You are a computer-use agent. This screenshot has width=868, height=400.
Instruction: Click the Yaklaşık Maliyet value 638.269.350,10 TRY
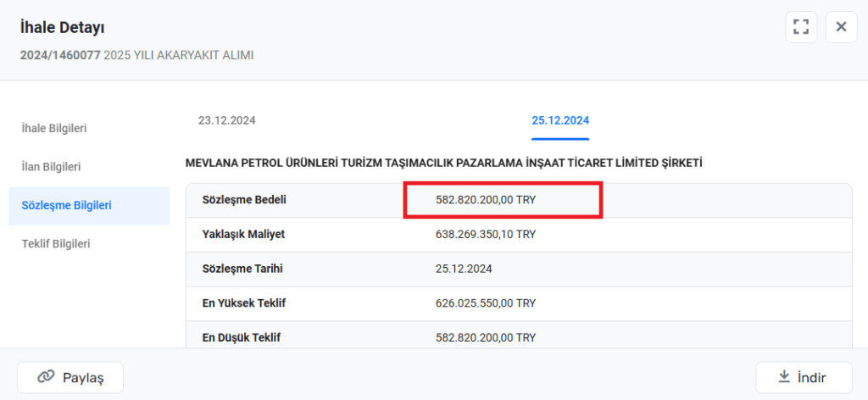click(486, 234)
